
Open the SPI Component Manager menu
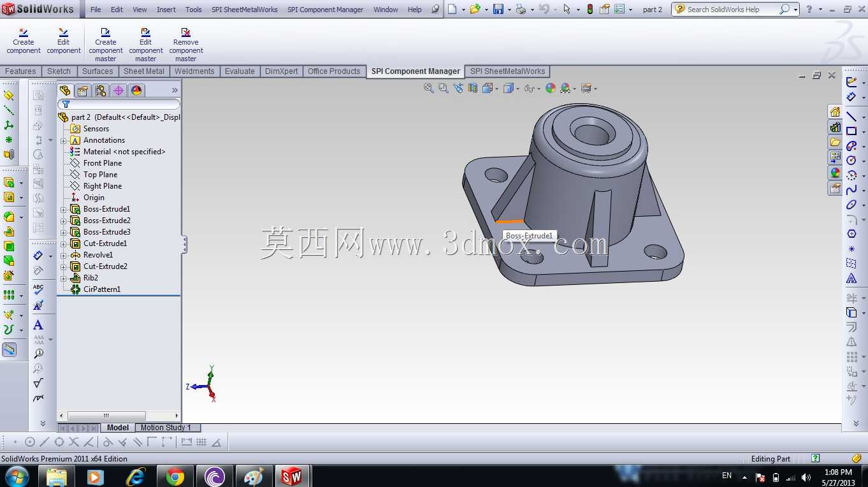(325, 10)
